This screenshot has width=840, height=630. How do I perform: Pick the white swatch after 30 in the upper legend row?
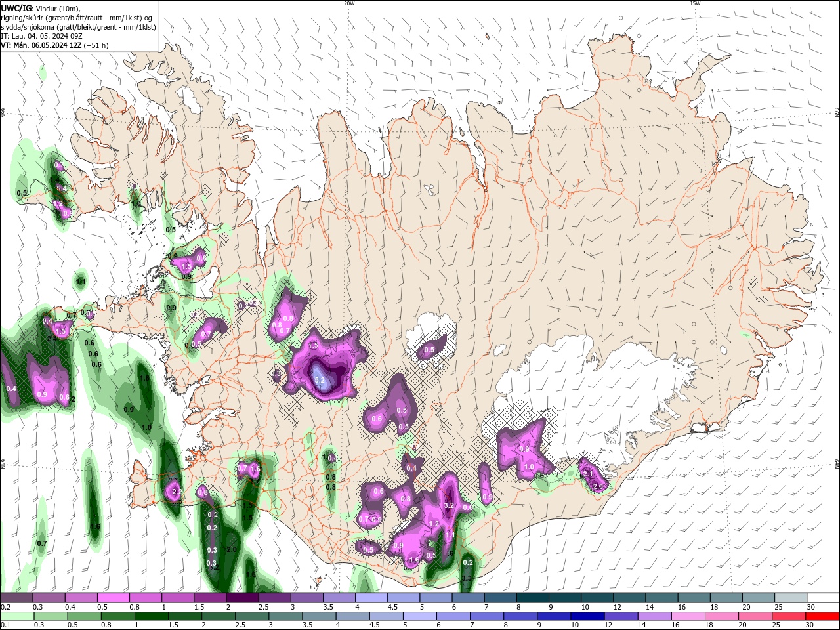tap(823, 598)
